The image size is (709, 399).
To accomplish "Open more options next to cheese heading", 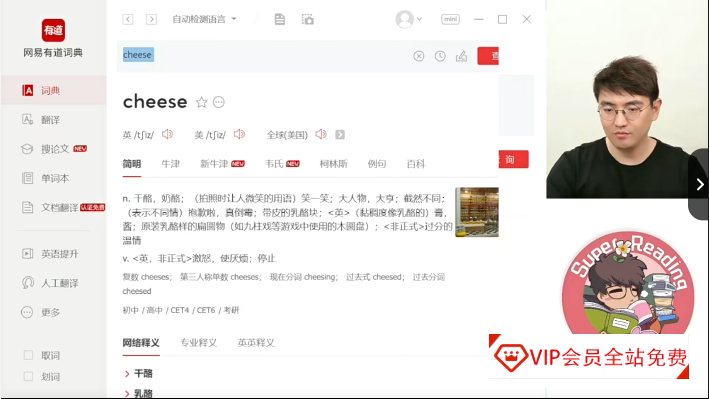I will click(218, 102).
